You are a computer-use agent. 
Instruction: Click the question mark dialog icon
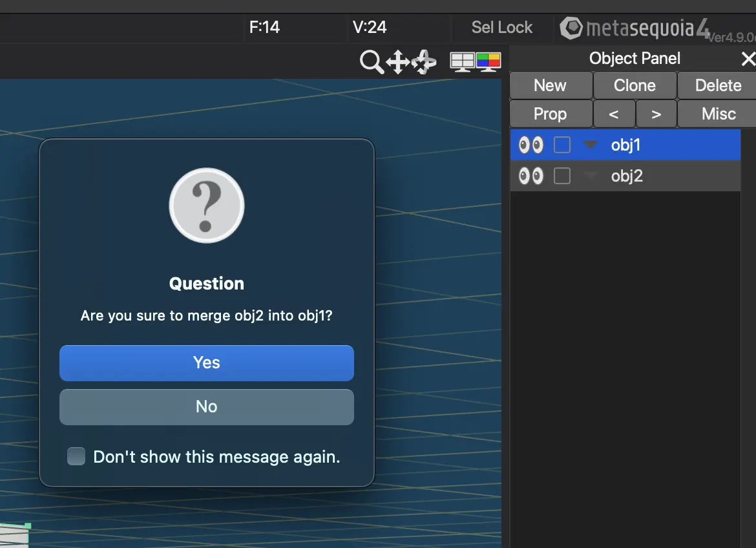pos(207,205)
